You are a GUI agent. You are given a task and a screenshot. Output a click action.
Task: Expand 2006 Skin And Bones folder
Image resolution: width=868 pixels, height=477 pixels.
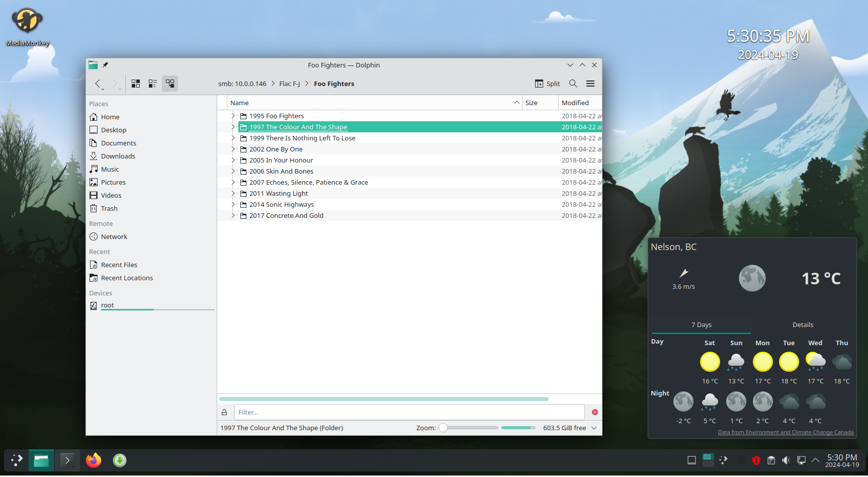click(233, 171)
